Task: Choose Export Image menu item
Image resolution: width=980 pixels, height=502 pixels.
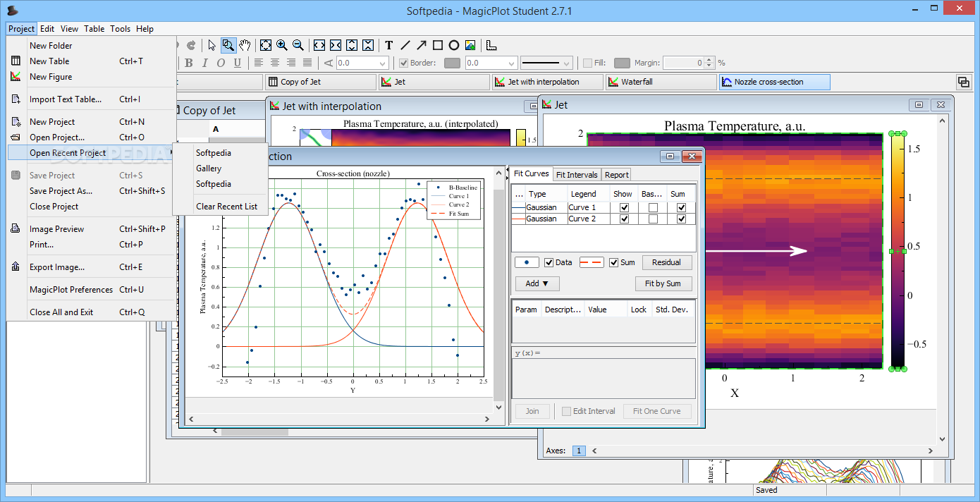Action: (x=57, y=267)
